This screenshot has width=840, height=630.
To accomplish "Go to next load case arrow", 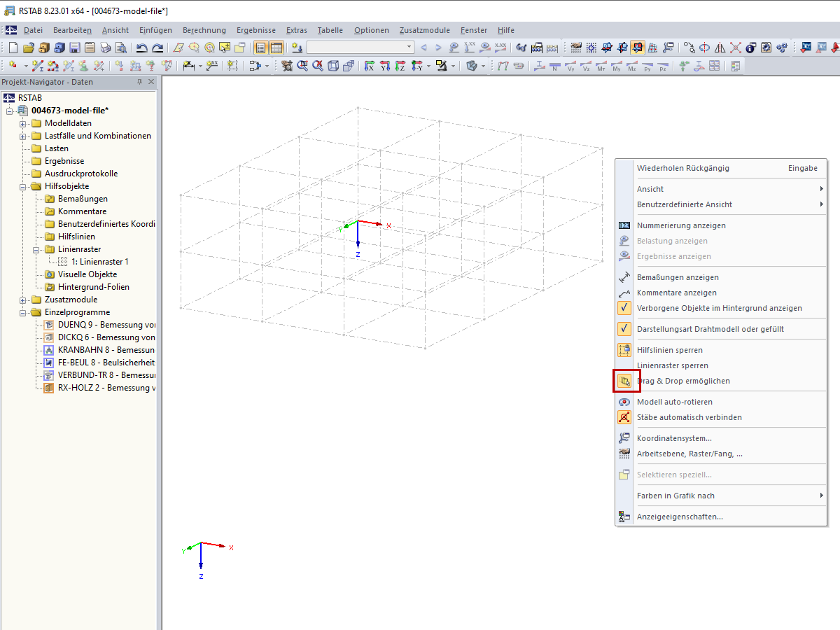I will click(439, 48).
